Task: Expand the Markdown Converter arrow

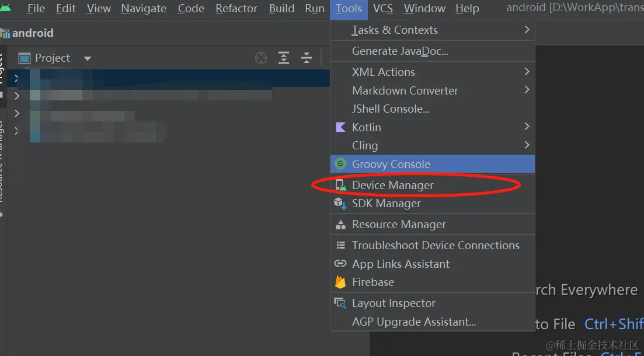Action: [527, 89]
